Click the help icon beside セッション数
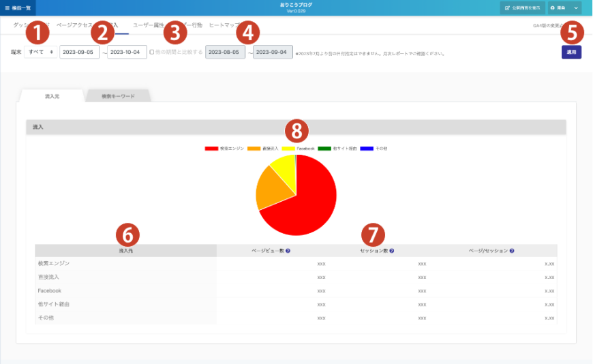The image size is (593, 364). [x=392, y=251]
